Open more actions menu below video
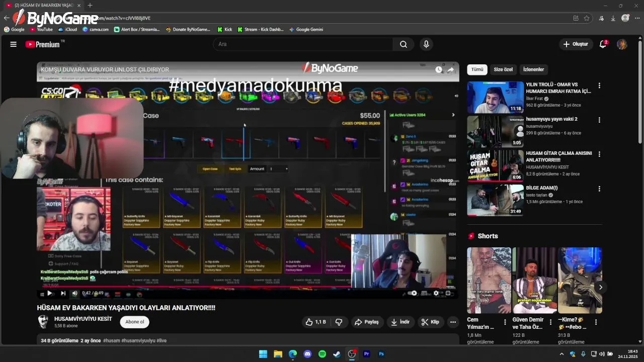Screen dimensions: 644x362 pos(453,322)
